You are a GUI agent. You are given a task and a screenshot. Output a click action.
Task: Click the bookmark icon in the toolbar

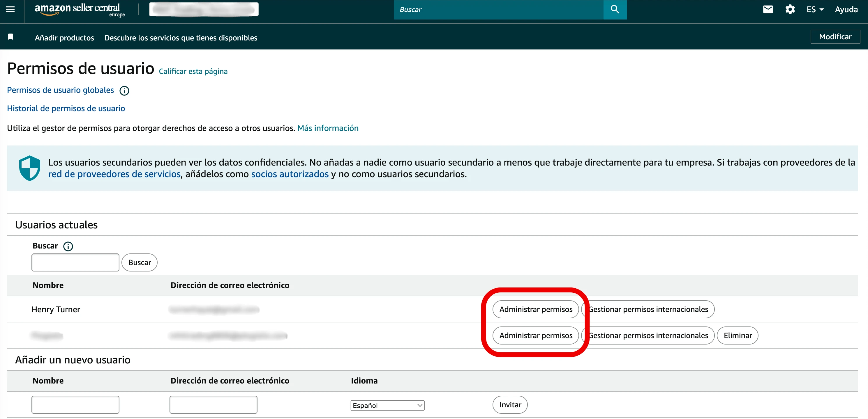click(10, 37)
